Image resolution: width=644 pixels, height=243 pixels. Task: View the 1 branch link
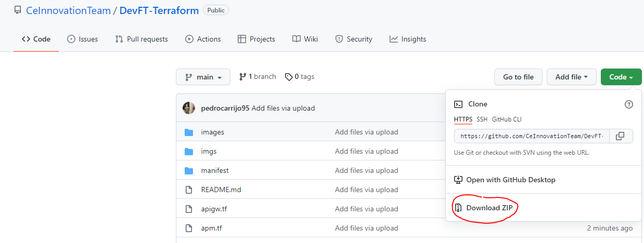pyautogui.click(x=257, y=77)
